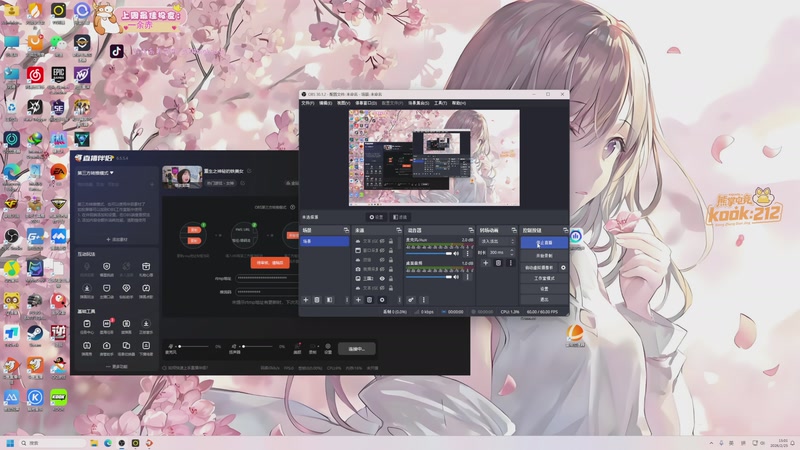Show hidden icons chevron in system tray
This screenshot has height=450, width=800.
711,443
